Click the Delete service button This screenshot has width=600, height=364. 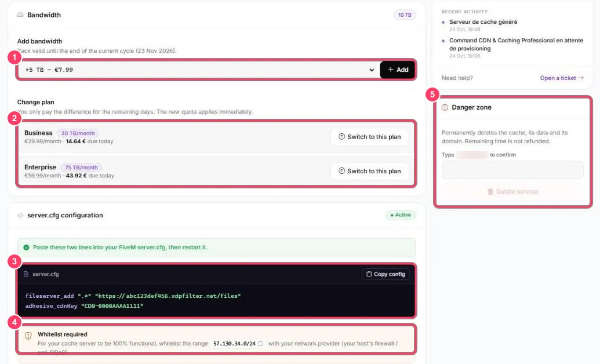tap(512, 191)
